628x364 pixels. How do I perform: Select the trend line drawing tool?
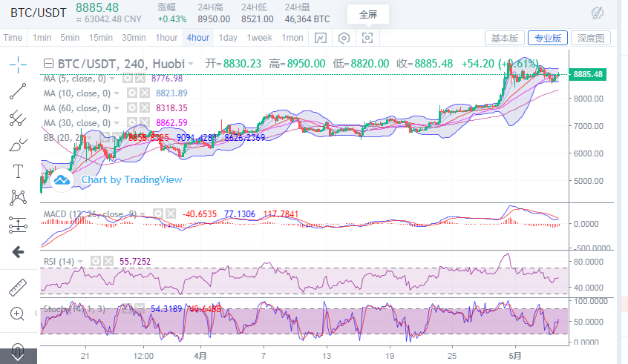pyautogui.click(x=18, y=91)
